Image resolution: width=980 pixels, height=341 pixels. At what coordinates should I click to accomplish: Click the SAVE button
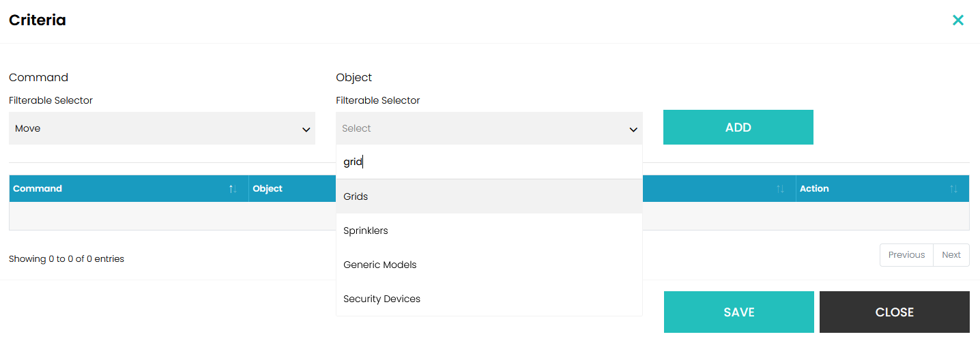(738, 312)
